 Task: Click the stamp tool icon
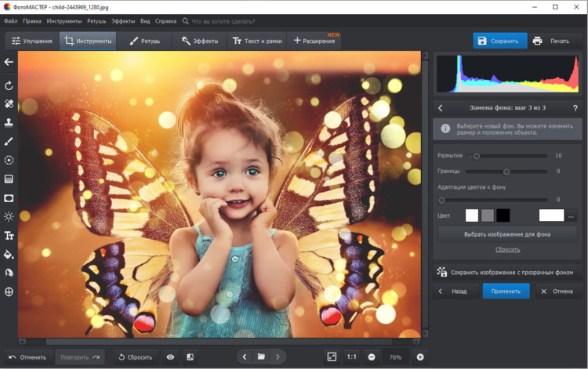pos(9,122)
